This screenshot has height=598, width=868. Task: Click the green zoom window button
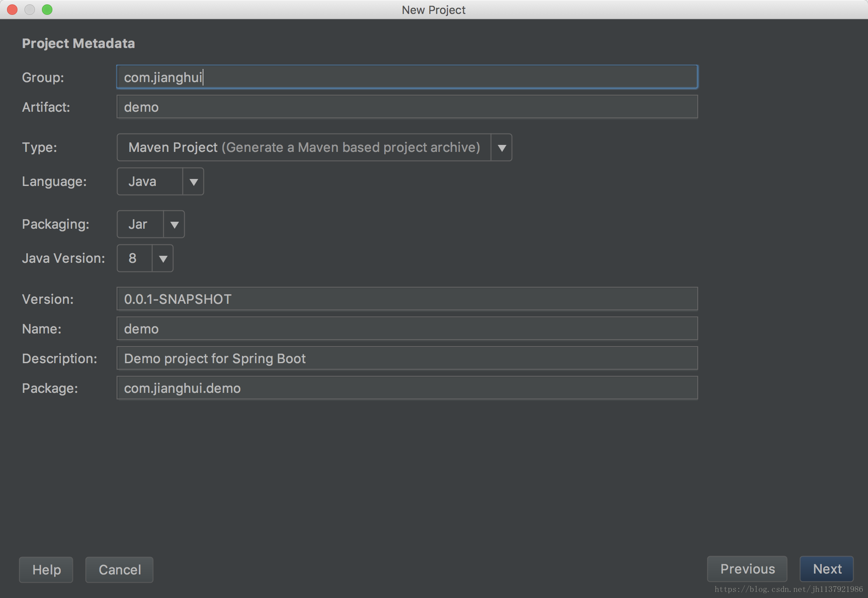point(47,10)
